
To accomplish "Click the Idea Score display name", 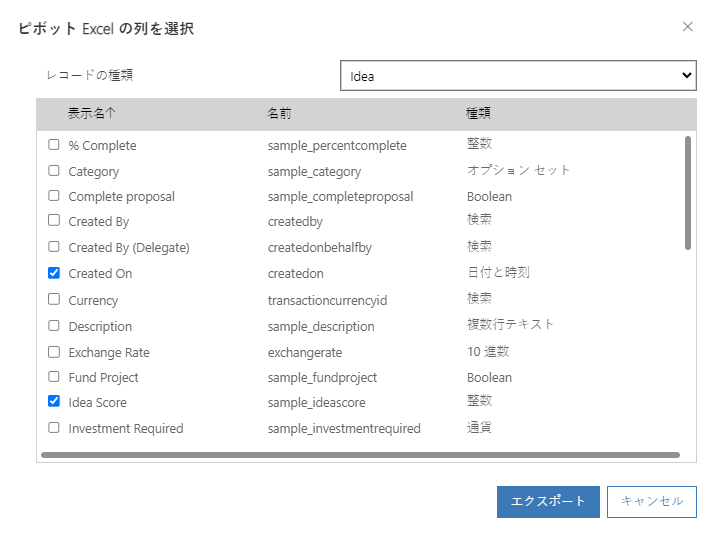I will (x=97, y=402).
